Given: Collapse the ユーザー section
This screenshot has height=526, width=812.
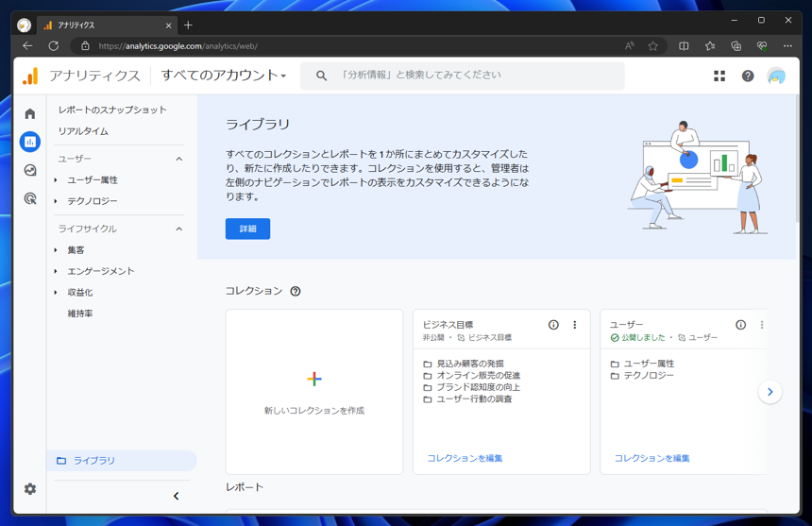Looking at the screenshot, I should 179,159.
